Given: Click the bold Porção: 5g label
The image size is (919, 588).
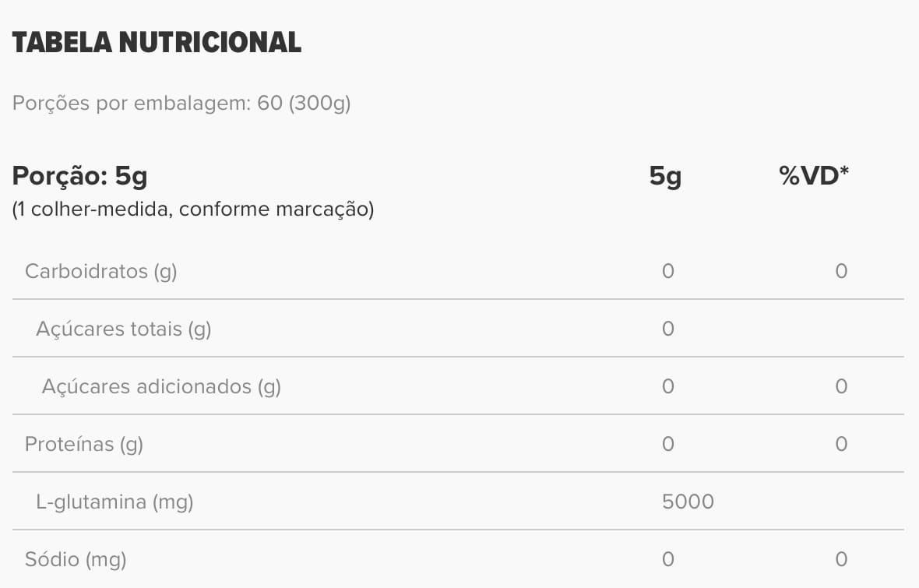Looking at the screenshot, I should pyautogui.click(x=79, y=177).
